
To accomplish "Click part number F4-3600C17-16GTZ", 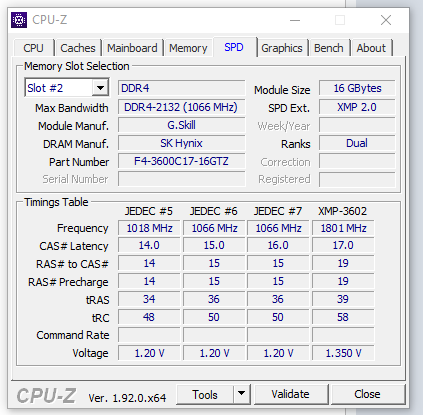I will [x=182, y=161].
